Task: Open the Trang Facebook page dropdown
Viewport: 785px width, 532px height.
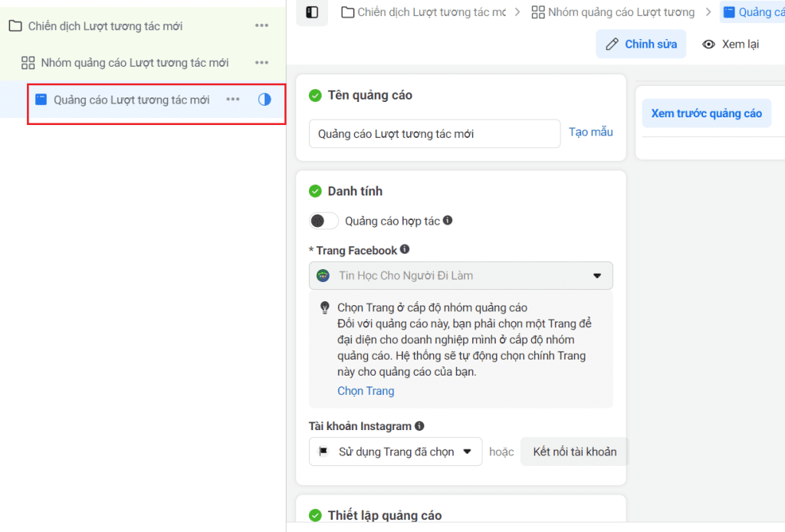Action: 461,276
